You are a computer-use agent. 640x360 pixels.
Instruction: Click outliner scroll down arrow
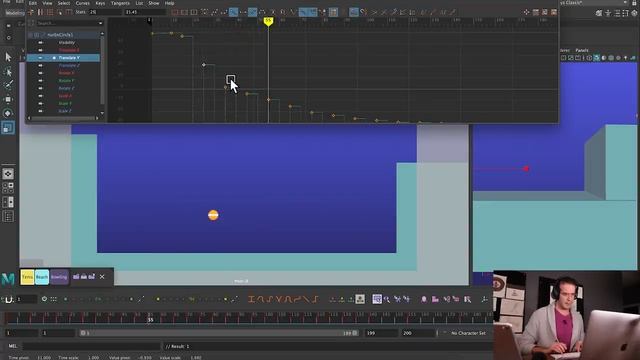point(102,113)
